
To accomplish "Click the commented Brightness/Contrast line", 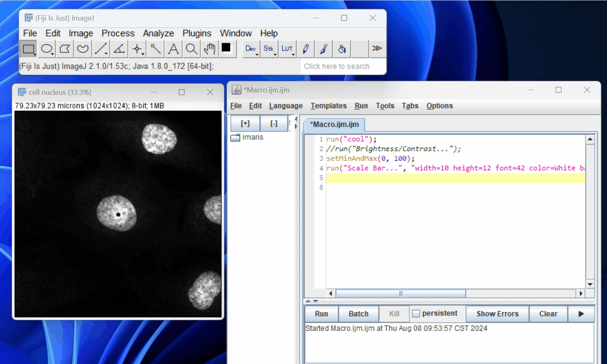I will pos(393,149).
